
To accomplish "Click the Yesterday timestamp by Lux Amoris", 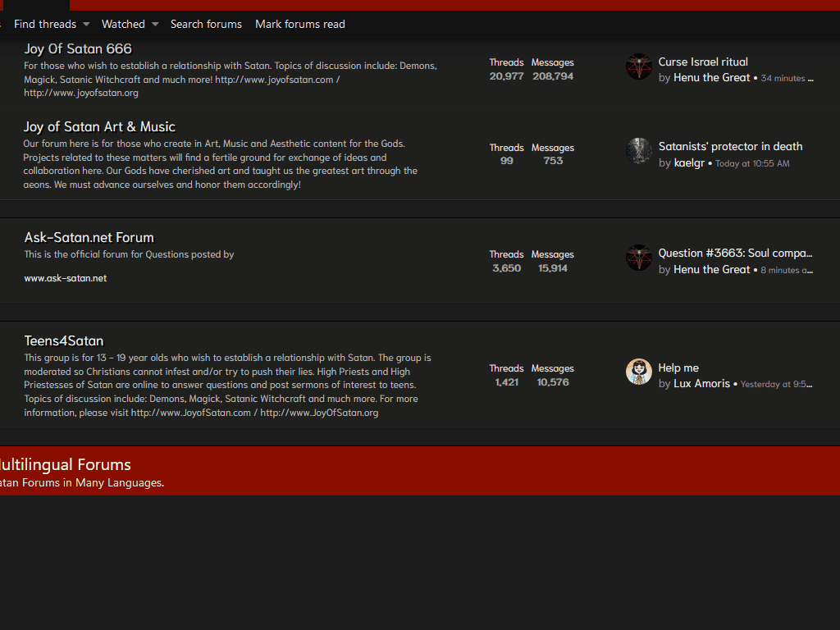I will (776, 384).
